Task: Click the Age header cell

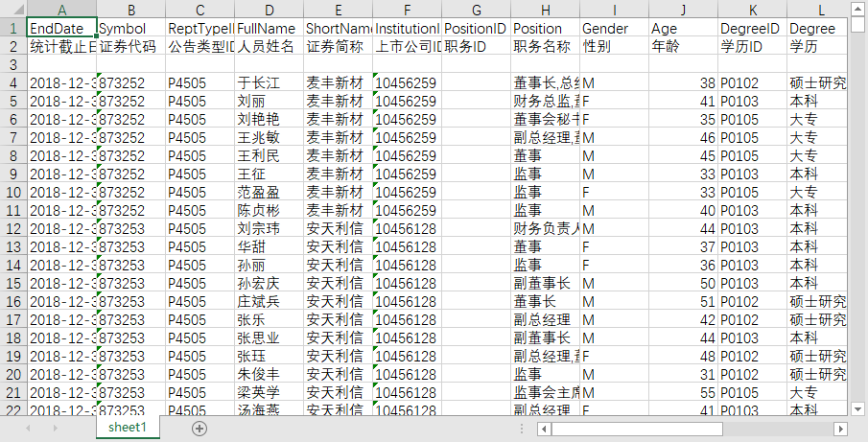Action: tap(683, 28)
